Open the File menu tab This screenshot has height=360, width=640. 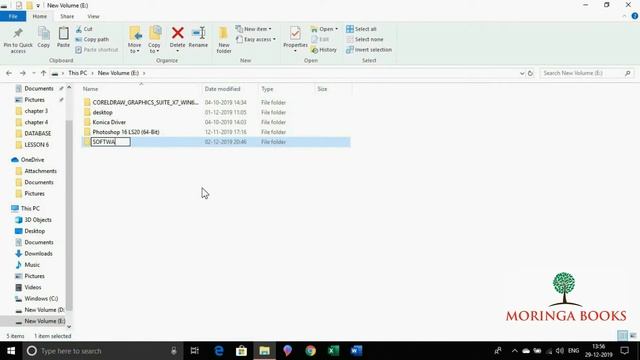coord(13,16)
